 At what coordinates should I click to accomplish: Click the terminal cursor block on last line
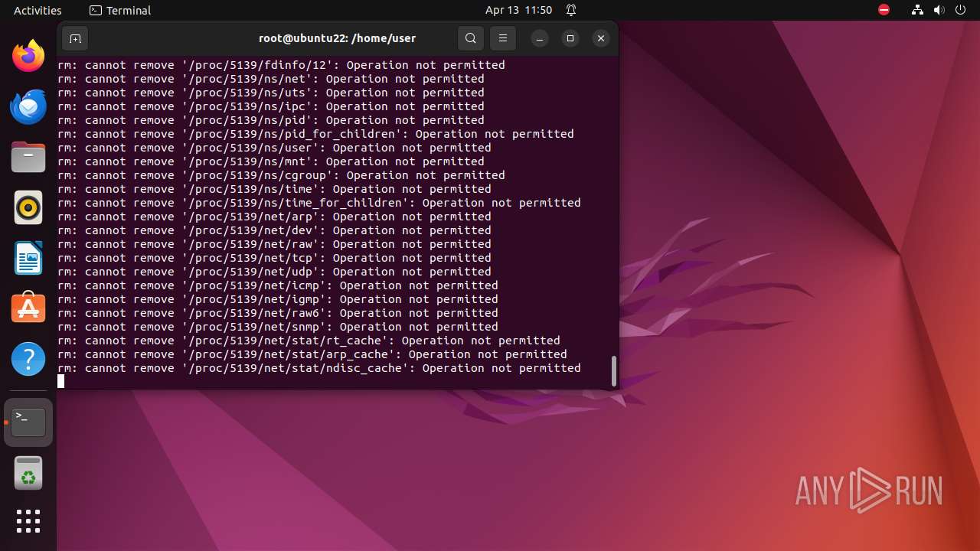60,381
